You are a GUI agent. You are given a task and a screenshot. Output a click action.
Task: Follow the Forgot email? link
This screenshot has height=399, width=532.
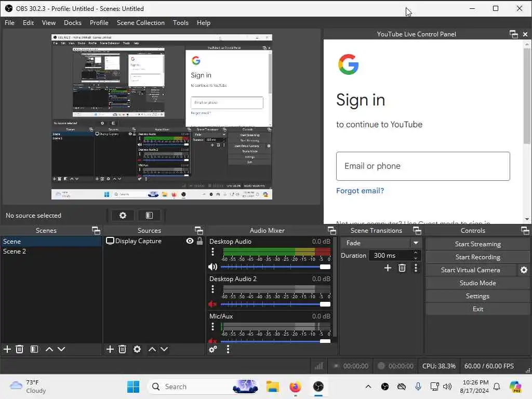coord(360,191)
